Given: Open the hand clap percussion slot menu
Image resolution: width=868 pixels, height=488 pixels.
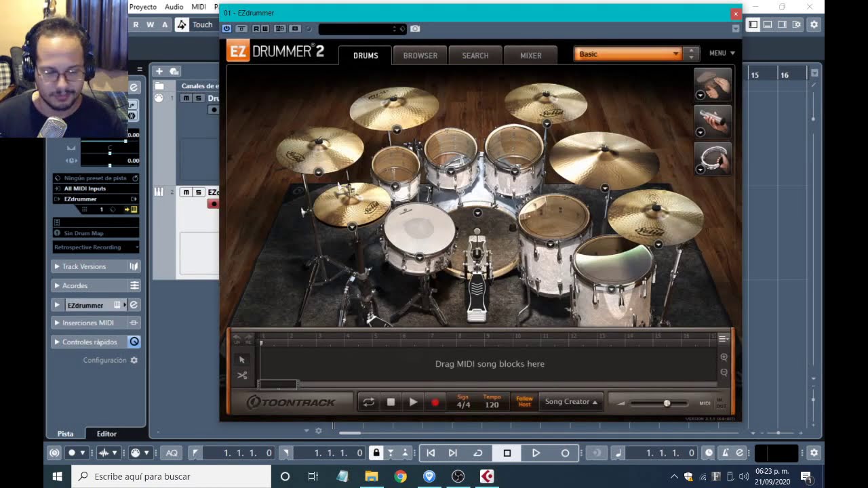Looking at the screenshot, I should pyautogui.click(x=701, y=96).
